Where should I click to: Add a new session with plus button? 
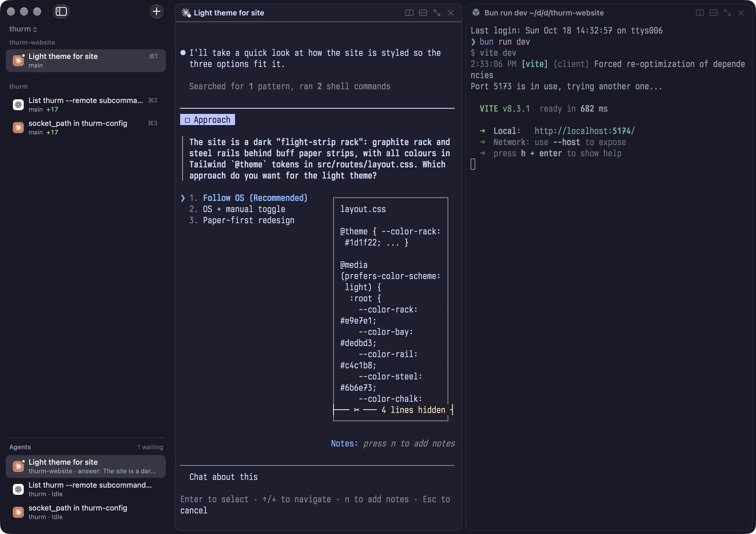coord(156,11)
